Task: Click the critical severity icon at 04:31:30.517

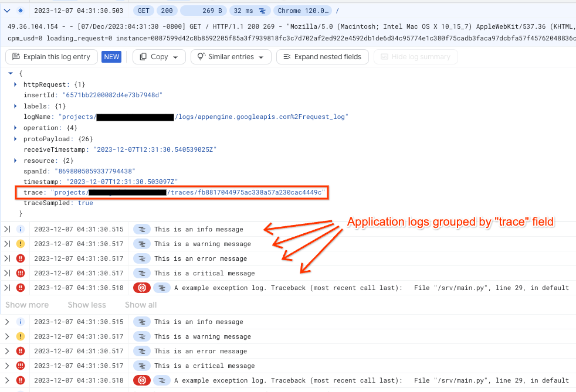Action: (21, 273)
